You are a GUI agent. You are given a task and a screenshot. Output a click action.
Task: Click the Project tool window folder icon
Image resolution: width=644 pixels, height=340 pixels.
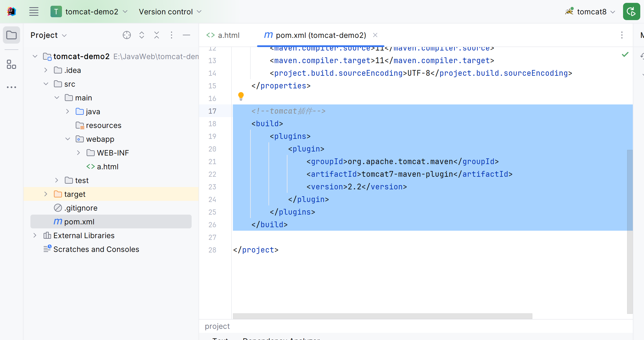pyautogui.click(x=11, y=35)
